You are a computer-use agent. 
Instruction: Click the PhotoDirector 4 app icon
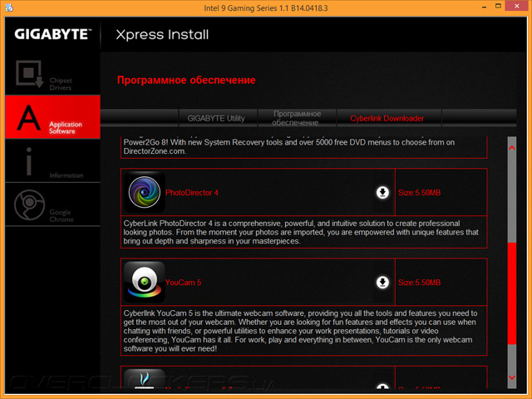pyautogui.click(x=144, y=192)
